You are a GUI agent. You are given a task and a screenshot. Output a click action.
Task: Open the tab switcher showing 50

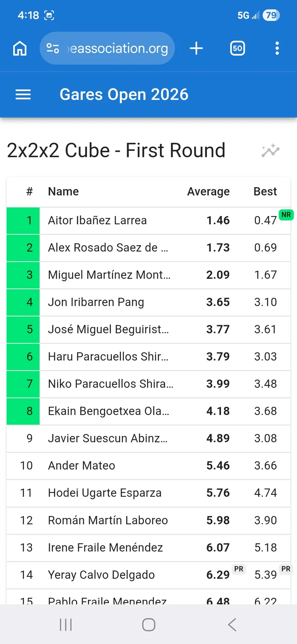238,48
